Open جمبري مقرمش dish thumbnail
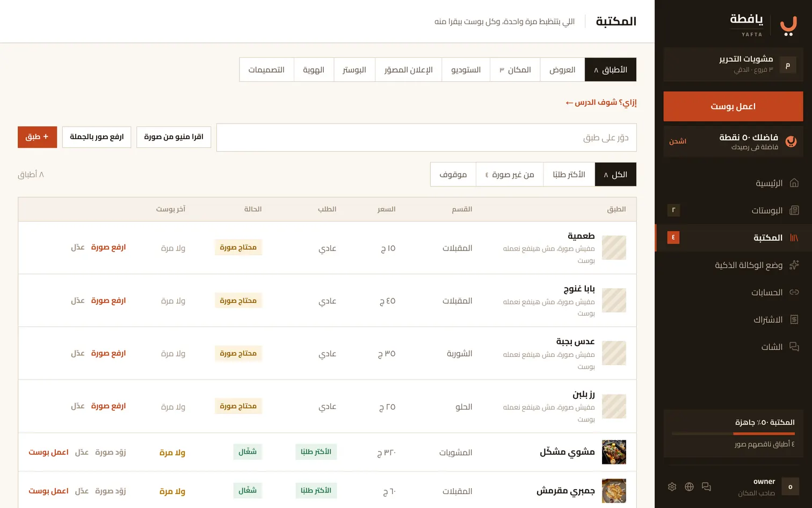Screen dimensions: 812x508 coord(614,491)
